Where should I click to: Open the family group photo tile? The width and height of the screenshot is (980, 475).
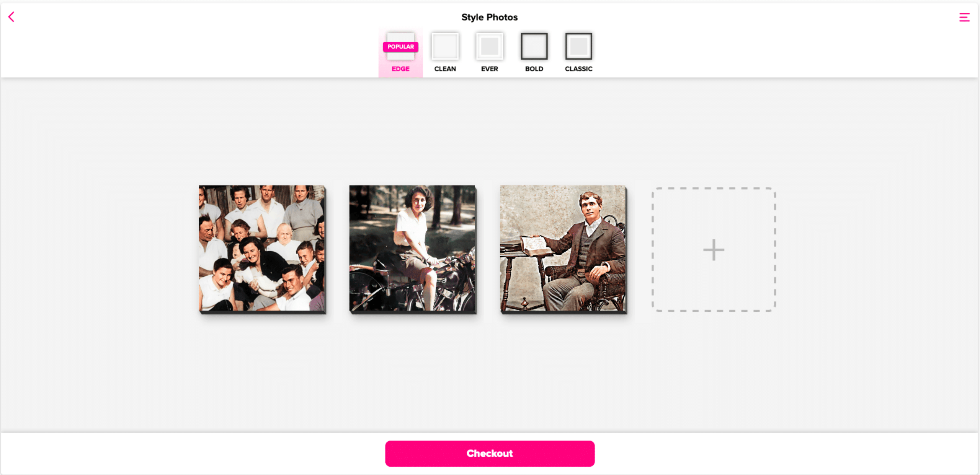pyautogui.click(x=262, y=249)
